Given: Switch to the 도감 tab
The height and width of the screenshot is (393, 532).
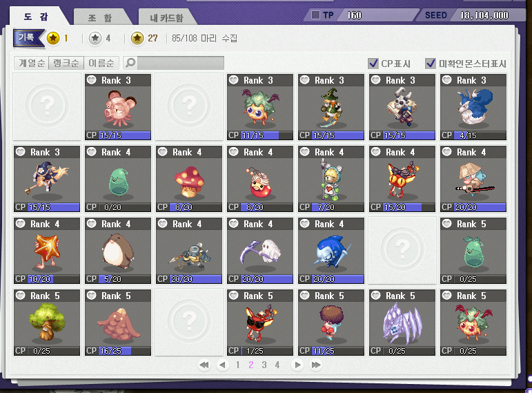Looking at the screenshot, I should click(x=36, y=17).
